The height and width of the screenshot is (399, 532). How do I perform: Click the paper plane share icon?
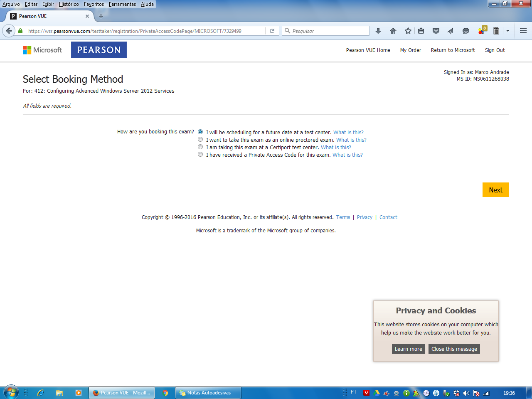click(451, 31)
